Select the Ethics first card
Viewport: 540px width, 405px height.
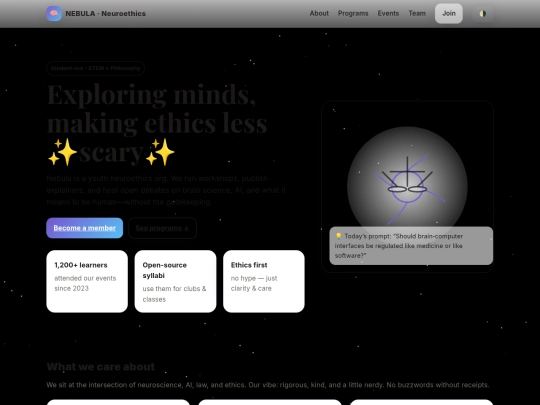coord(264,281)
